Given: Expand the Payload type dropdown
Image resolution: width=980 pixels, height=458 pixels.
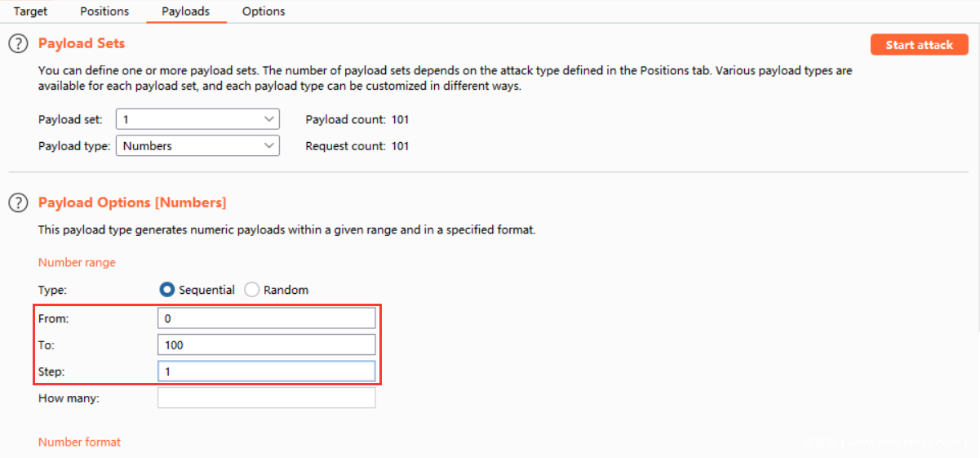Looking at the screenshot, I should pos(197,146).
